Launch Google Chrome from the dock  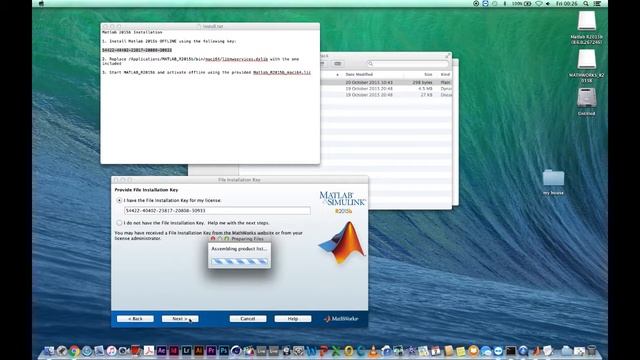click(74, 351)
